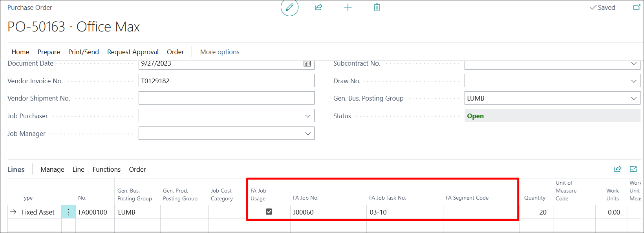The height and width of the screenshot is (233, 644).
Task: Select the FA Job No. cell J00060
Action: tap(328, 212)
